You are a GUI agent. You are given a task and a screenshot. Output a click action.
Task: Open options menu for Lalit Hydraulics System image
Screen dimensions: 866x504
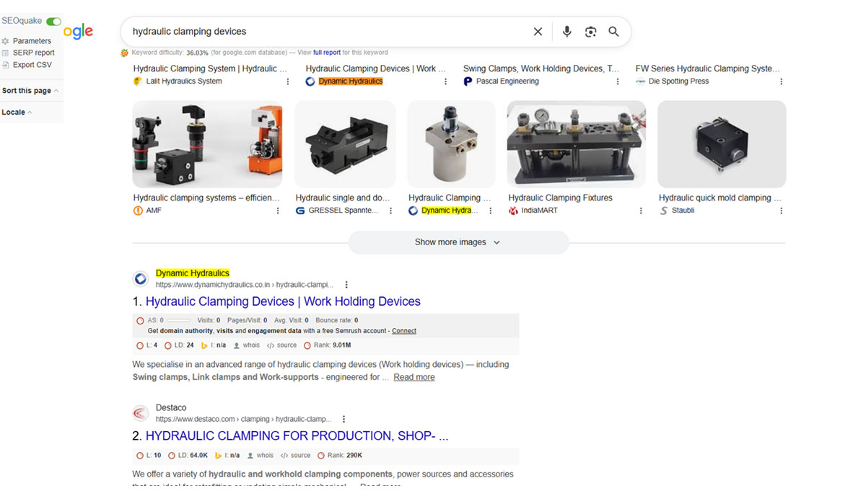tap(288, 81)
